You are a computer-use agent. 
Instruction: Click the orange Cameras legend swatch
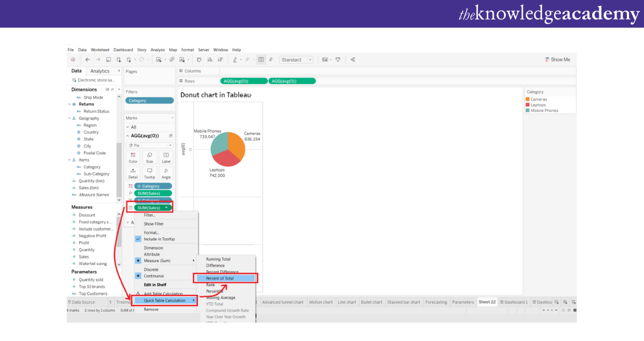(528, 100)
